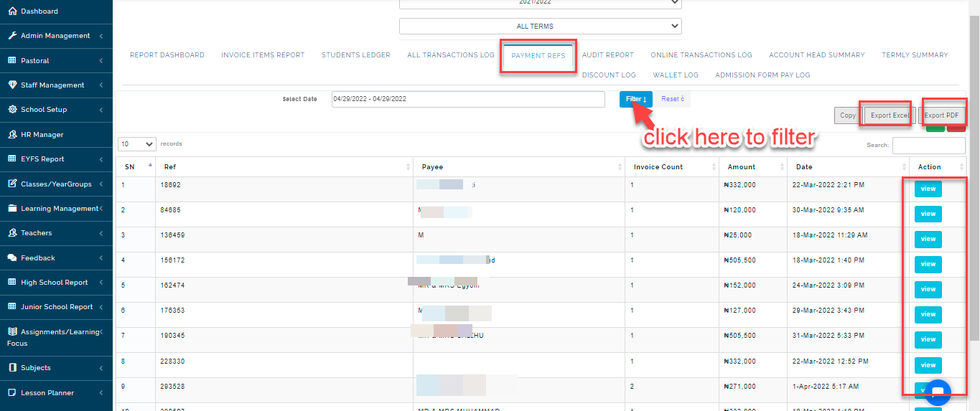Click the Classes/YearGroups edit icon
Viewport: 980px width, 411px height.
pos(12,184)
